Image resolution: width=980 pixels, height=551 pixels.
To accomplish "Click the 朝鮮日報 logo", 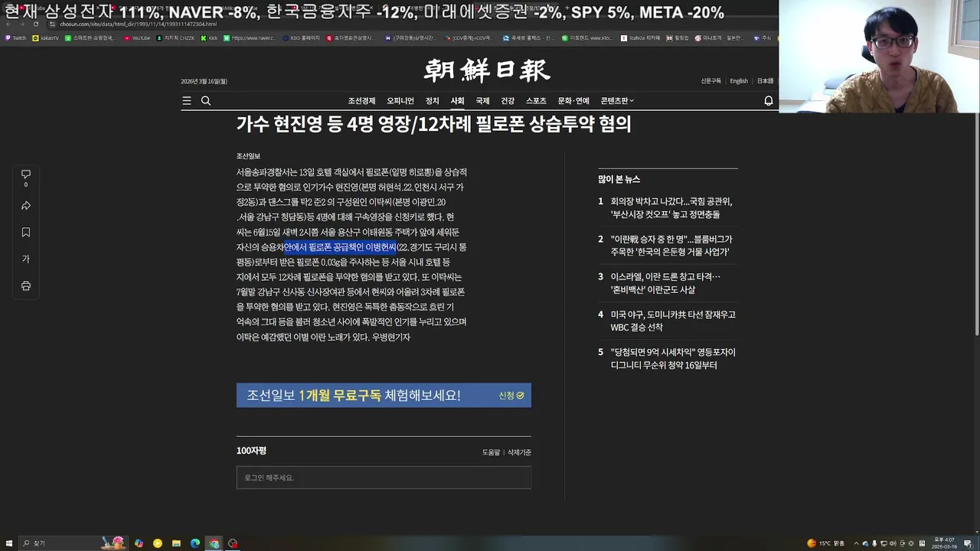I will (x=487, y=70).
